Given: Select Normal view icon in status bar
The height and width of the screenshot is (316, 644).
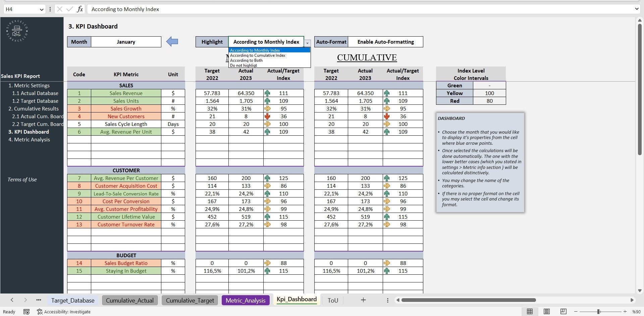Looking at the screenshot, I should click(x=530, y=311).
